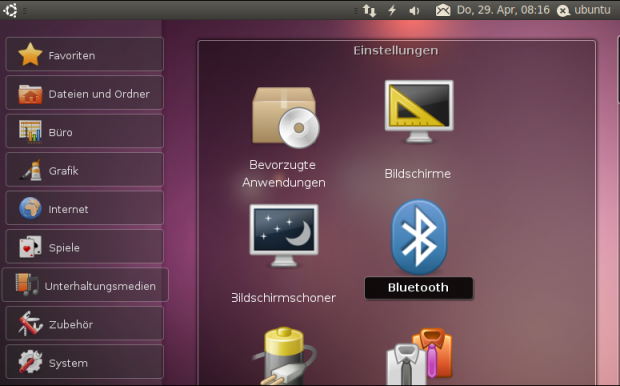Open the battery power management icon

pos(284,356)
